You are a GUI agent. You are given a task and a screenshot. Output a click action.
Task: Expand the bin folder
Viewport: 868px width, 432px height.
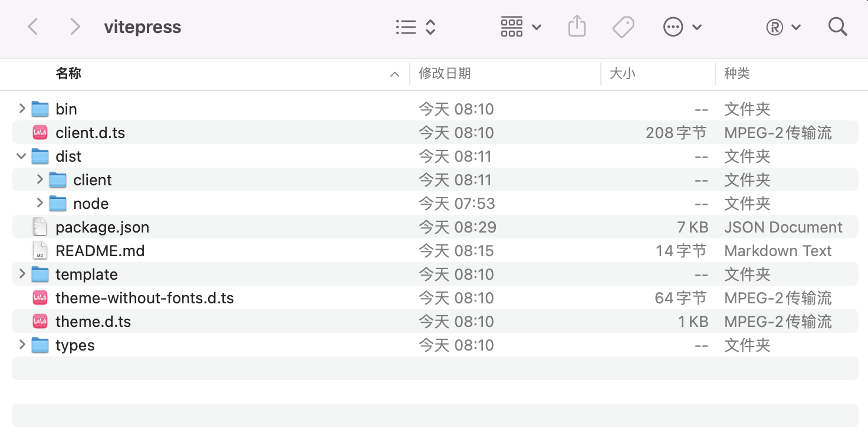pyautogui.click(x=22, y=109)
